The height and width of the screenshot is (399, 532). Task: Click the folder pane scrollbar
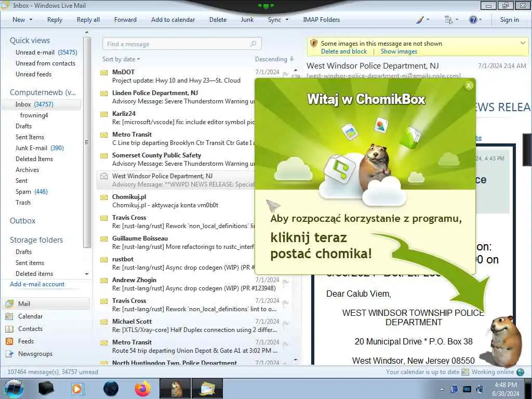[87, 142]
